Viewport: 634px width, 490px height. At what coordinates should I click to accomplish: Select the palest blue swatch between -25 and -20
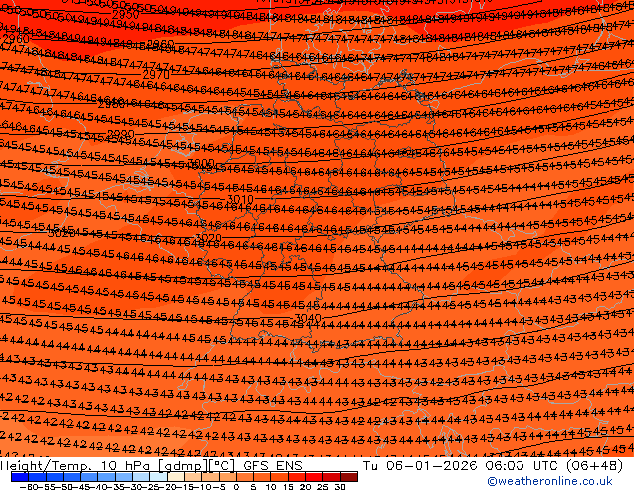[158, 477]
